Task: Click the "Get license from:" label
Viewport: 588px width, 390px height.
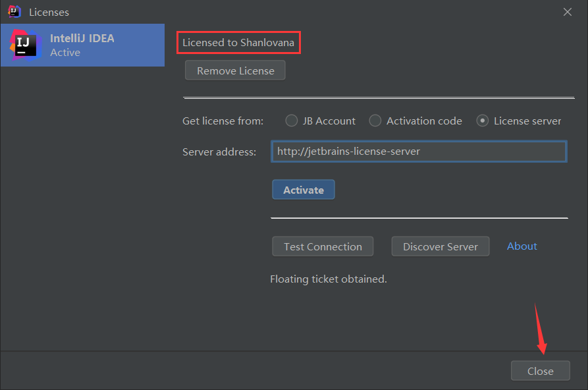Action: point(223,121)
